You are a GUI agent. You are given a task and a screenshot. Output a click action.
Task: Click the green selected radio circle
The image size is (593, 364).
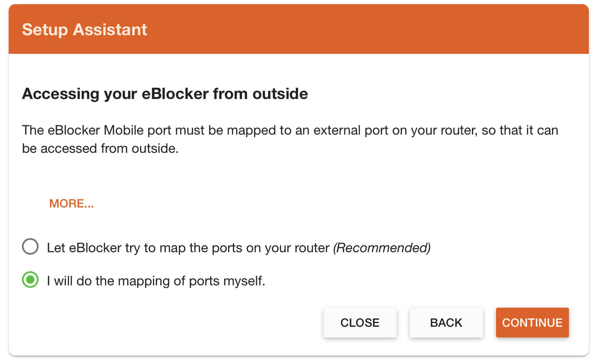coord(30,280)
